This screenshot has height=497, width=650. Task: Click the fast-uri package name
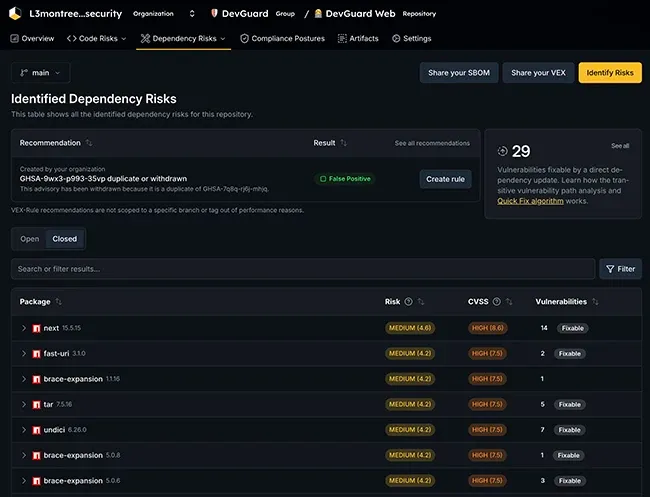tap(56, 354)
